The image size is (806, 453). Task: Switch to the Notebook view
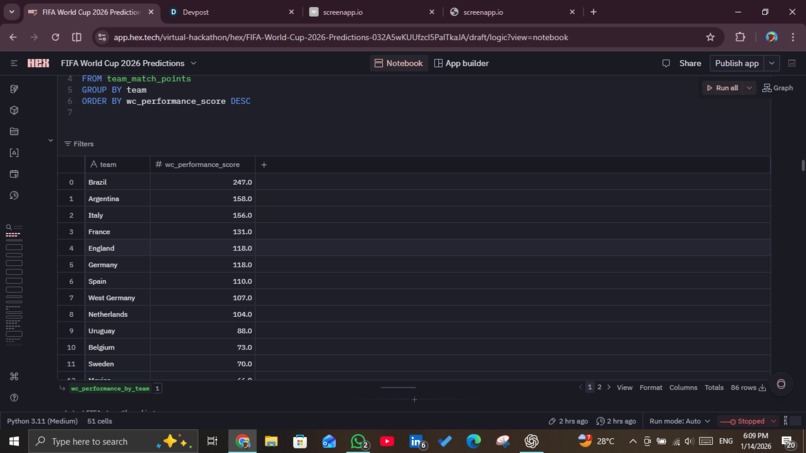pyautogui.click(x=398, y=63)
